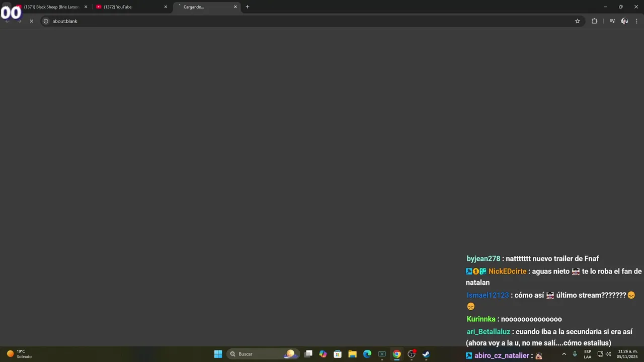Click the message 'nattttttt nuevo trailer de Fnaf'
Image resolution: width=644 pixels, height=362 pixels.
(x=552, y=258)
